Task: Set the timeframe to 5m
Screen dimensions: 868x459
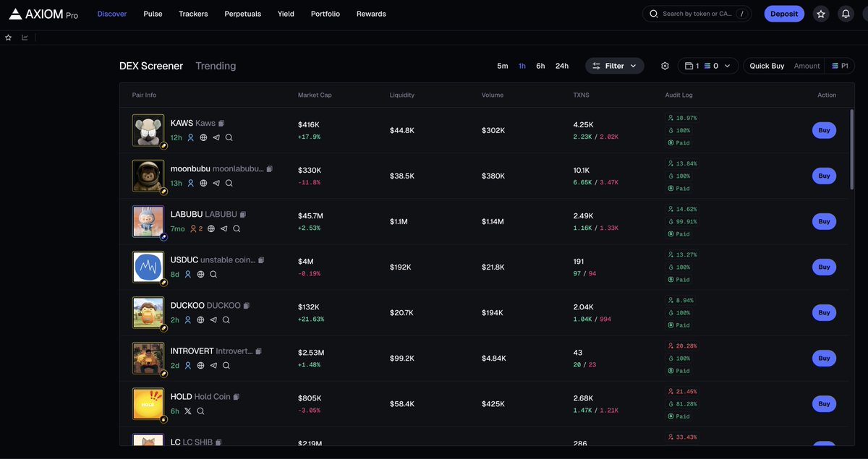Action: 503,66
